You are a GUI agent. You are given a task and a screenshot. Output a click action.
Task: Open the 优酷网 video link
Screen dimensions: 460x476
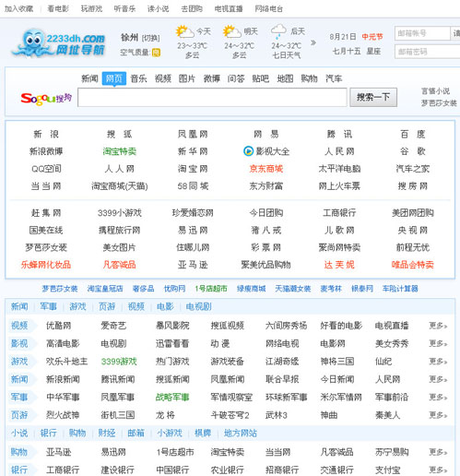coord(59,326)
